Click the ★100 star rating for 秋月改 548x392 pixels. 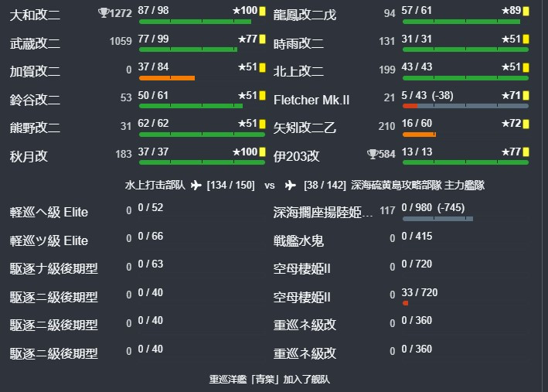click(x=245, y=152)
